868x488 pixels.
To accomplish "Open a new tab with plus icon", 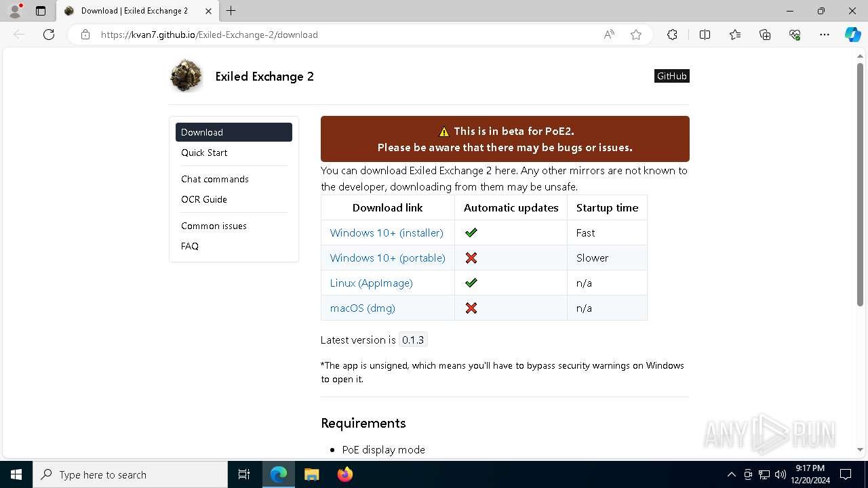I will (231, 11).
